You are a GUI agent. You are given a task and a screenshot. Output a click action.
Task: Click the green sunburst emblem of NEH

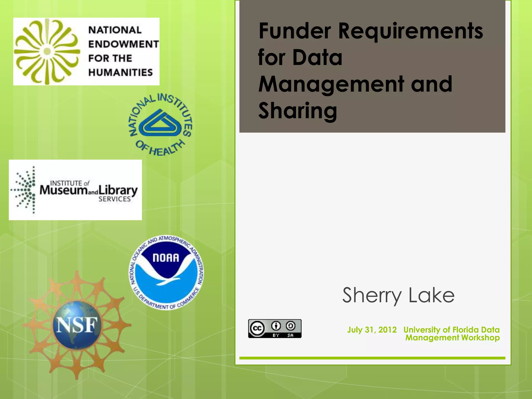tap(47, 51)
